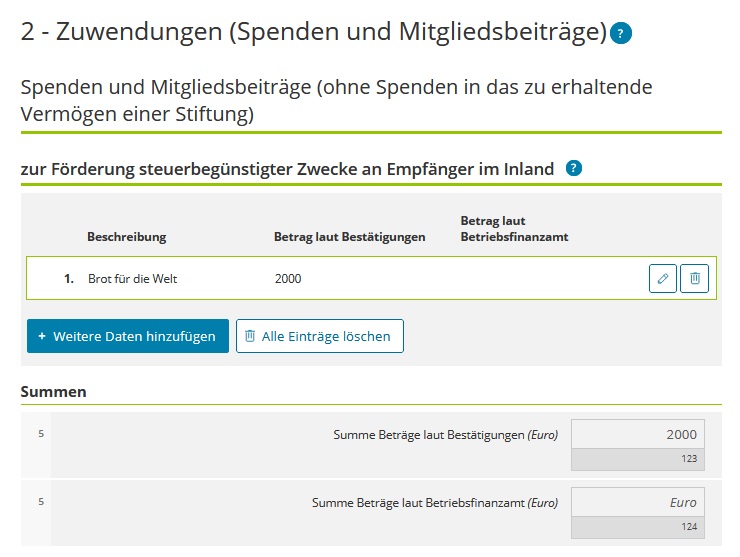Click Alle Einträge löschen button
Image resolution: width=740 pixels, height=557 pixels.
point(320,336)
